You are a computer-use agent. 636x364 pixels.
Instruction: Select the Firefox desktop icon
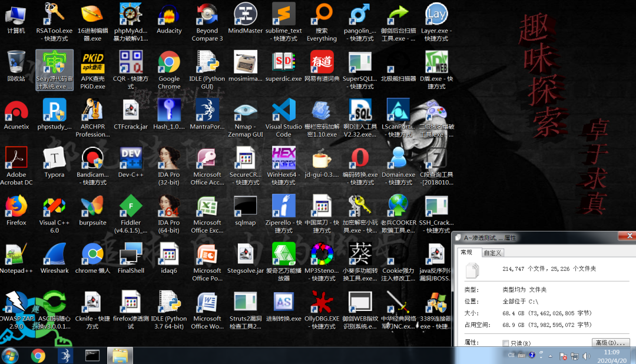pos(16,211)
